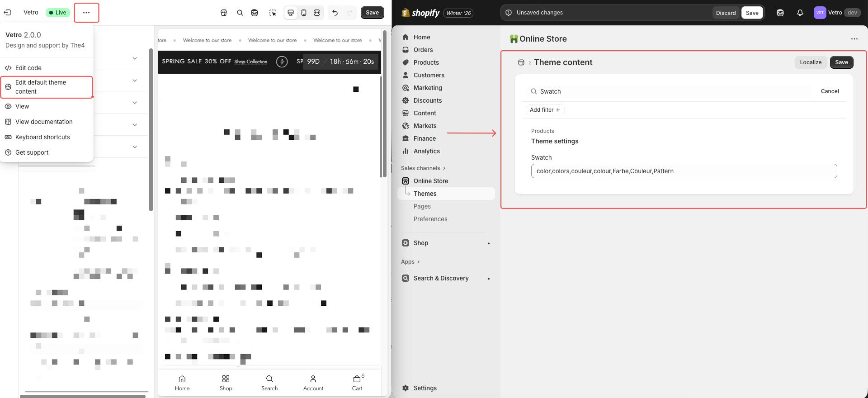Click the Localize button

tap(810, 62)
